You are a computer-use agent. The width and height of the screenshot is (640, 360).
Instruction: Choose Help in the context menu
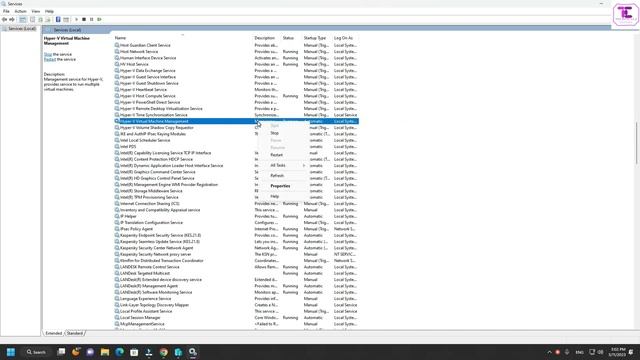click(x=275, y=196)
